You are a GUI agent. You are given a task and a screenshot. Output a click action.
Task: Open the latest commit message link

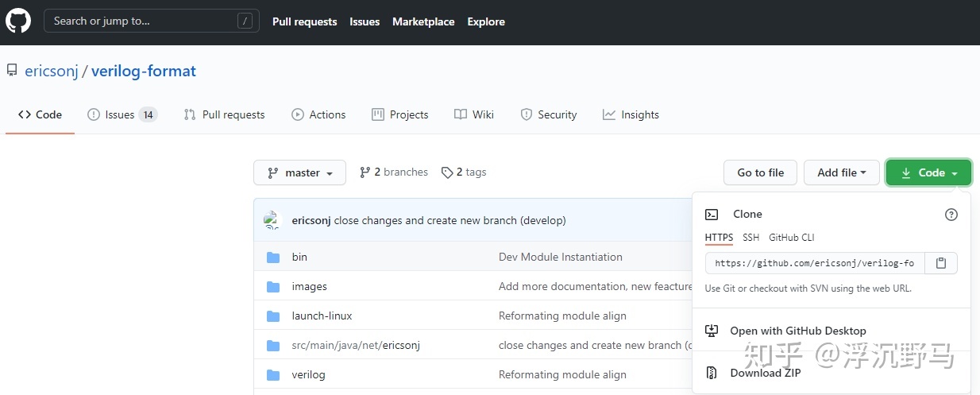click(450, 220)
